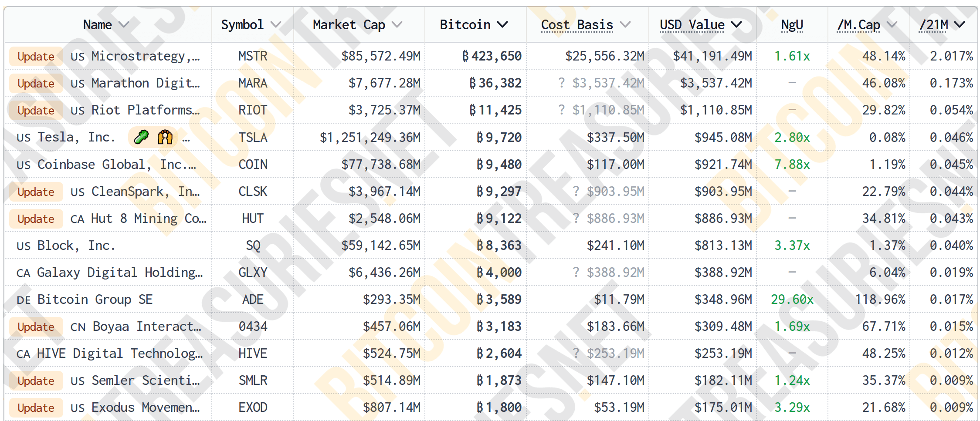980x421 pixels.
Task: Click the question mark beside $1,110.85M cost basis
Action: [561, 110]
